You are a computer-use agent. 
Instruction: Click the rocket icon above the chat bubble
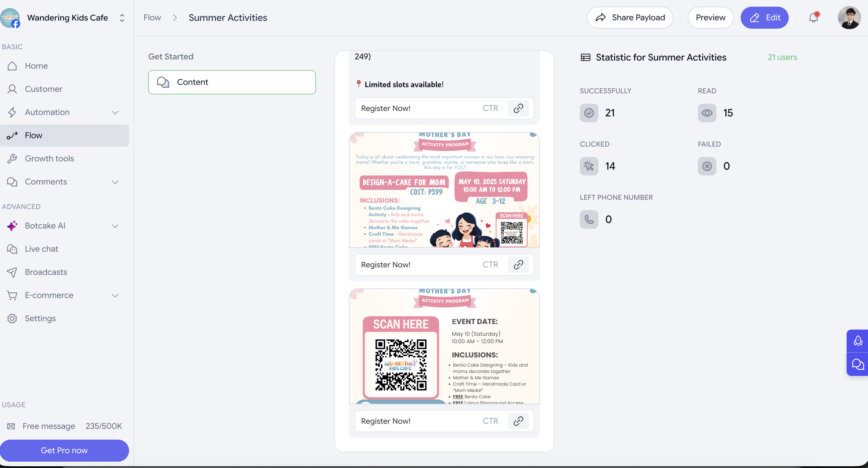pos(858,341)
